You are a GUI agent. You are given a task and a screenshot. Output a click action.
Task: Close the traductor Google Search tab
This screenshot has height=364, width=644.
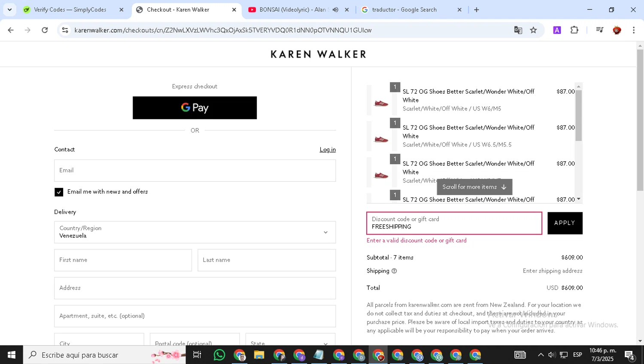459,9
